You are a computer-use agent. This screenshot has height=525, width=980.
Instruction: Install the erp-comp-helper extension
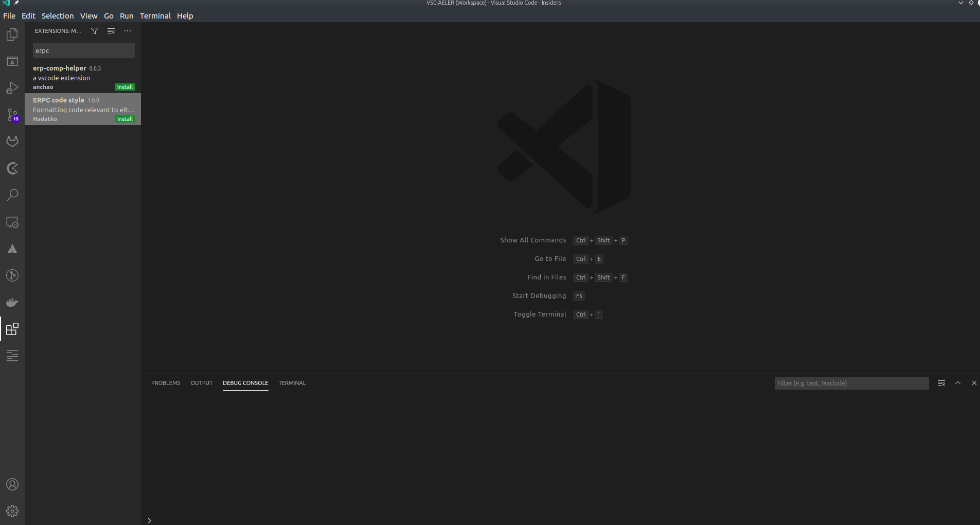125,87
